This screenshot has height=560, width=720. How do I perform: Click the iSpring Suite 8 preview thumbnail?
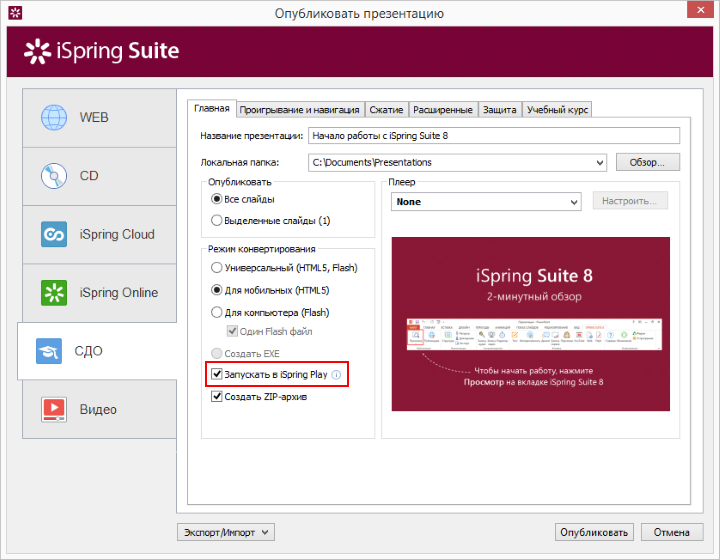click(530, 324)
